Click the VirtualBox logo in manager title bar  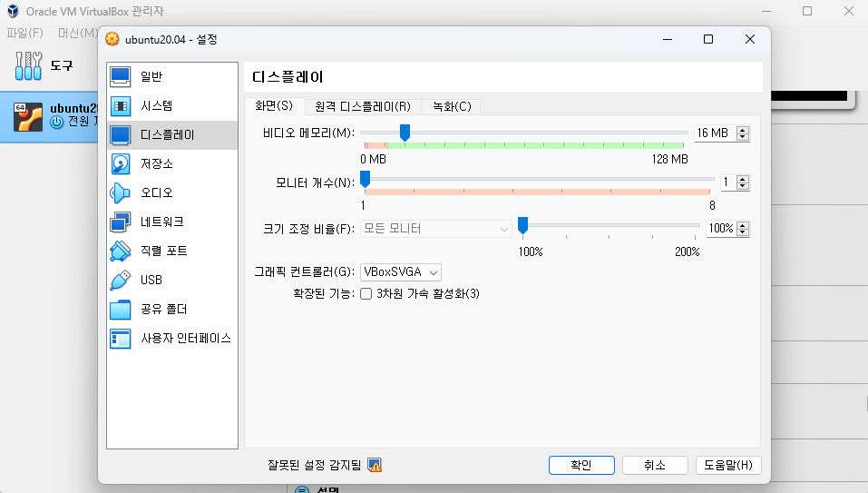[x=13, y=11]
